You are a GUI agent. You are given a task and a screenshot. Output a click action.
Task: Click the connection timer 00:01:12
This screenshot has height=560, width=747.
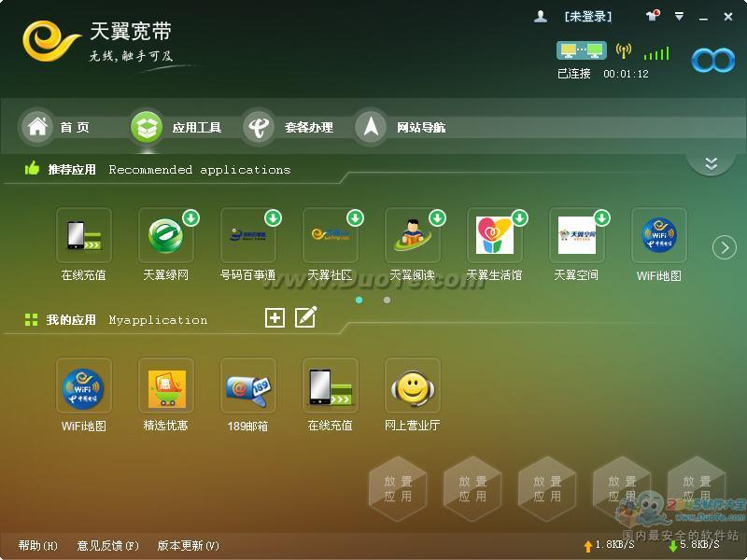626,74
